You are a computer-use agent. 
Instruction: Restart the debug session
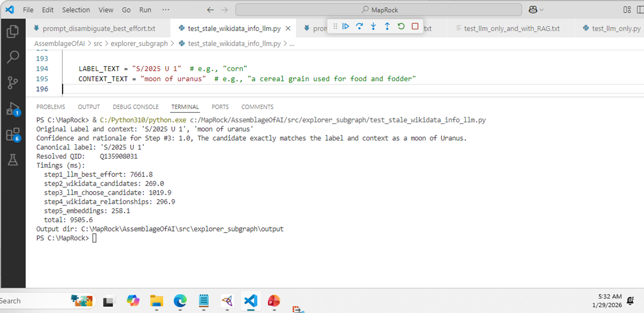point(401,26)
